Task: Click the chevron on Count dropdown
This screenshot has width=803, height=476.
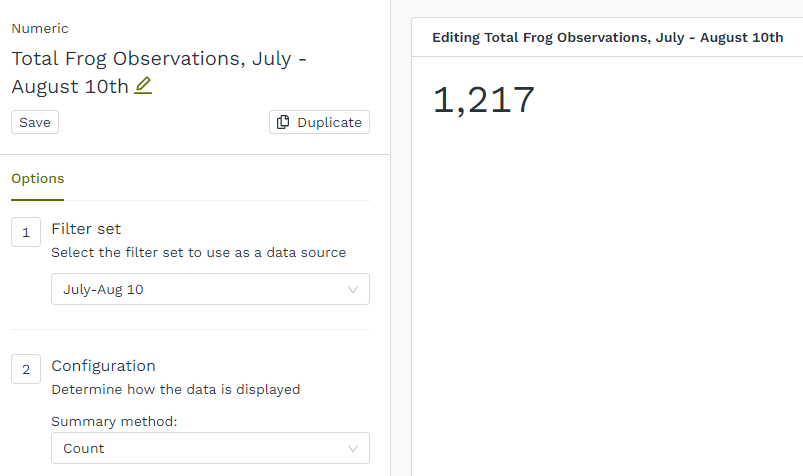Action: (x=352, y=448)
